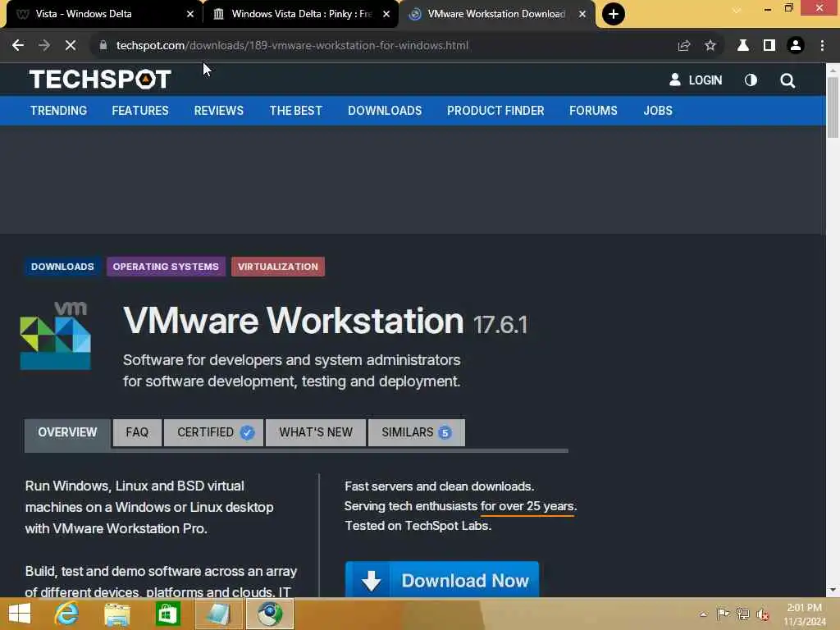Viewport: 840px width, 630px height.
Task: Click the browser forward arrow
Action: 44,46
